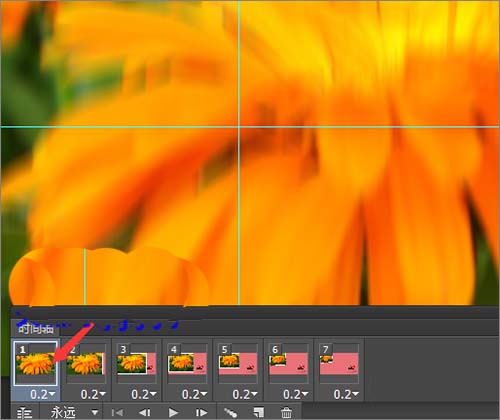The height and width of the screenshot is (420, 500).
Task: Open frame 6 delay time dropdown
Action: [x=296, y=394]
